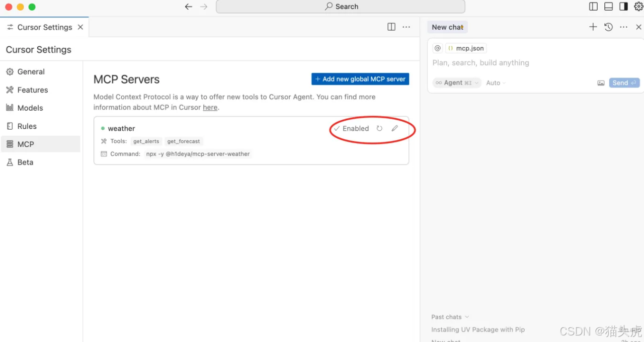This screenshot has width=644, height=342.
Task: Click the top Search command bar
Action: (x=341, y=7)
